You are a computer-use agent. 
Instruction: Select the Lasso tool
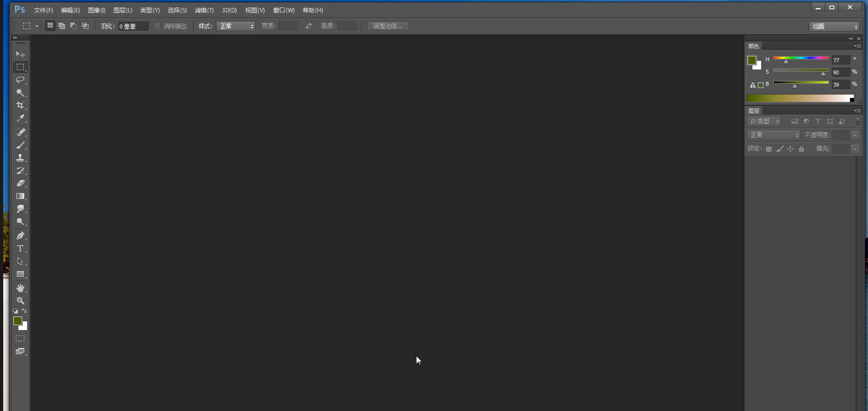[x=20, y=80]
